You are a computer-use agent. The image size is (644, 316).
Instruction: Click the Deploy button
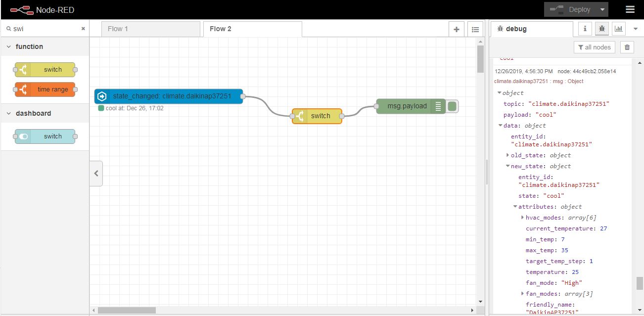point(570,9)
